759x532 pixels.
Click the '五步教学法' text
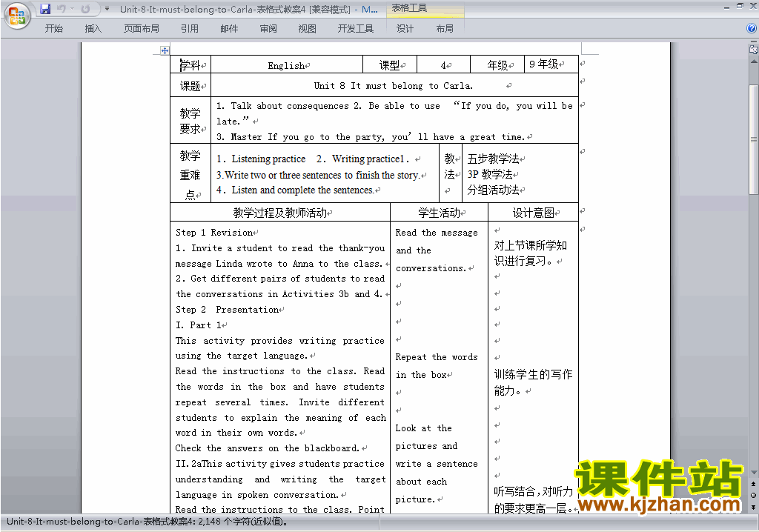point(493,159)
